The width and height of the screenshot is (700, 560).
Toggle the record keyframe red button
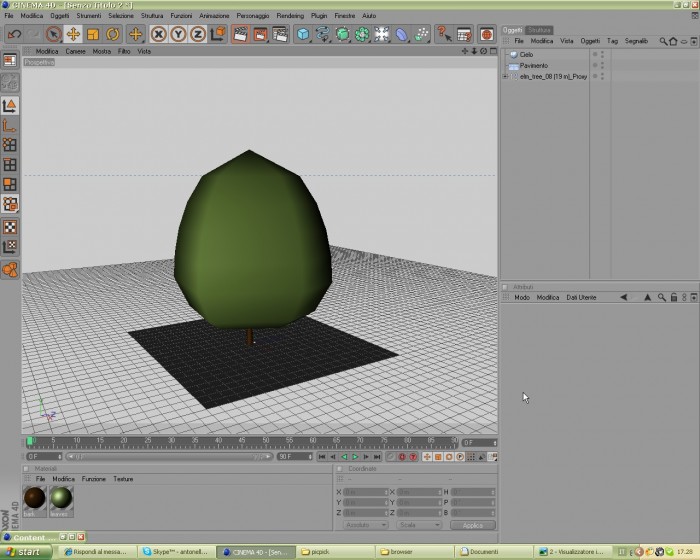402,457
